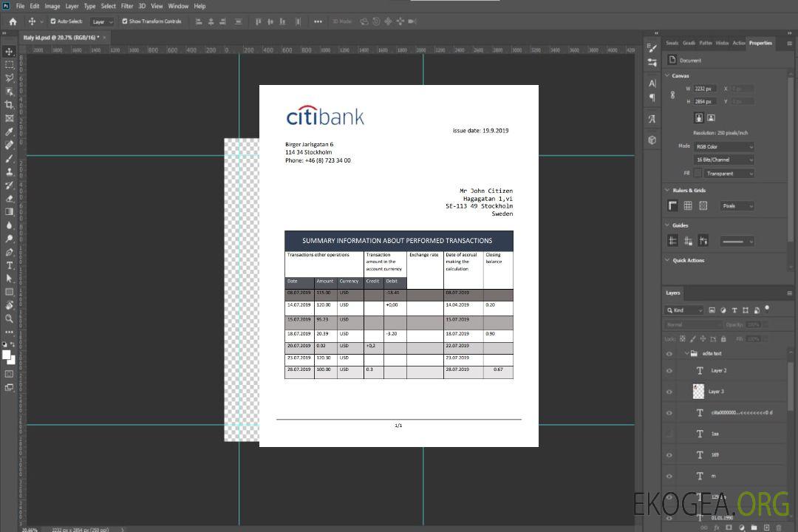Select the Dodge tool
This screenshot has width=798, height=532.
click(x=9, y=238)
